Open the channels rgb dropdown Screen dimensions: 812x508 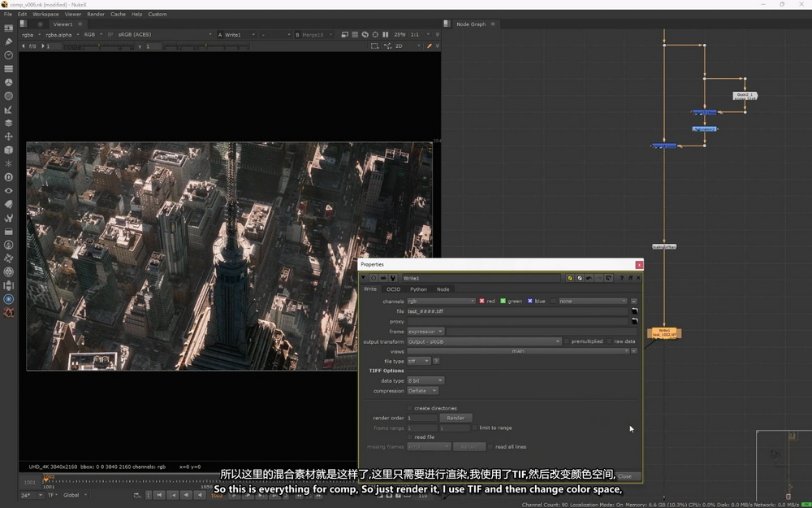tap(441, 301)
